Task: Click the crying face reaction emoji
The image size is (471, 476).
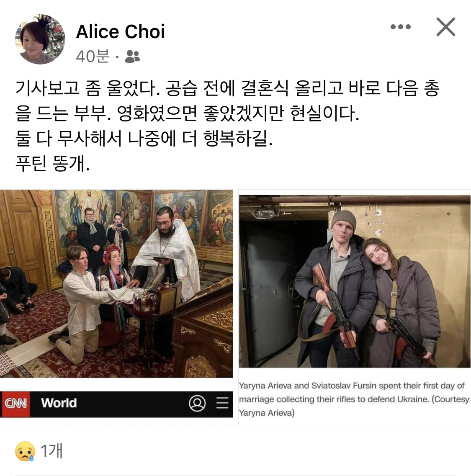Action: pyautogui.click(x=25, y=451)
